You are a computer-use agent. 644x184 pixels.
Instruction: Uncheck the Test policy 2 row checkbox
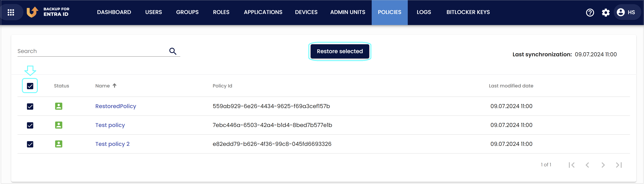point(30,144)
